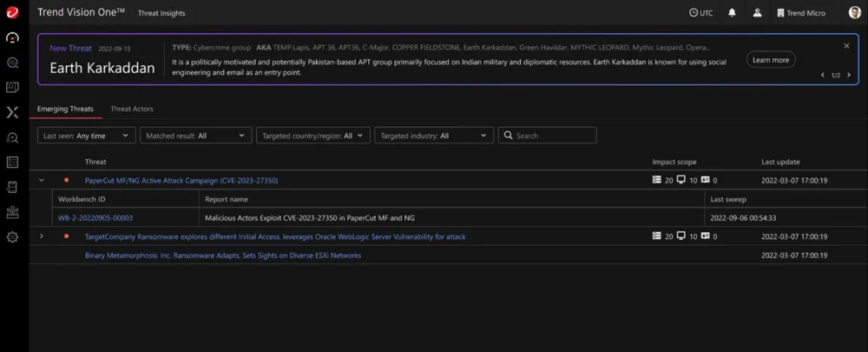The height and width of the screenshot is (352, 868).
Task: Select the dashboard gauge sidebar icon
Action: point(12,38)
